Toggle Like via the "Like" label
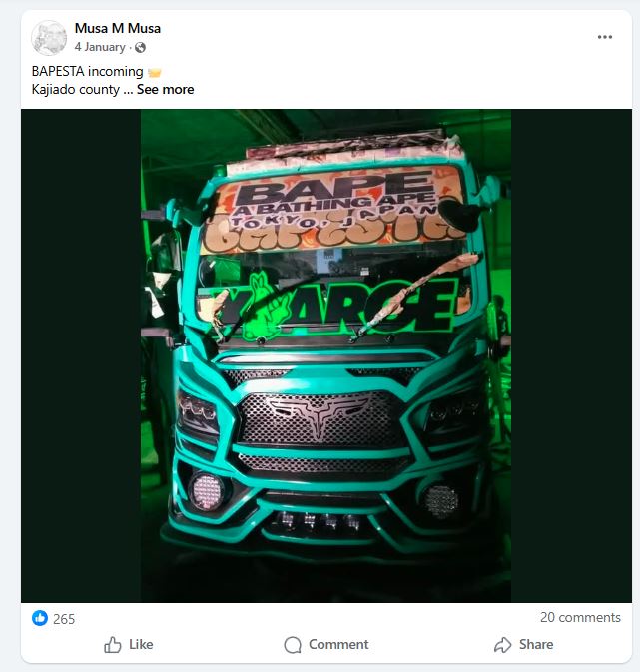This screenshot has height=672, width=640. tap(141, 645)
